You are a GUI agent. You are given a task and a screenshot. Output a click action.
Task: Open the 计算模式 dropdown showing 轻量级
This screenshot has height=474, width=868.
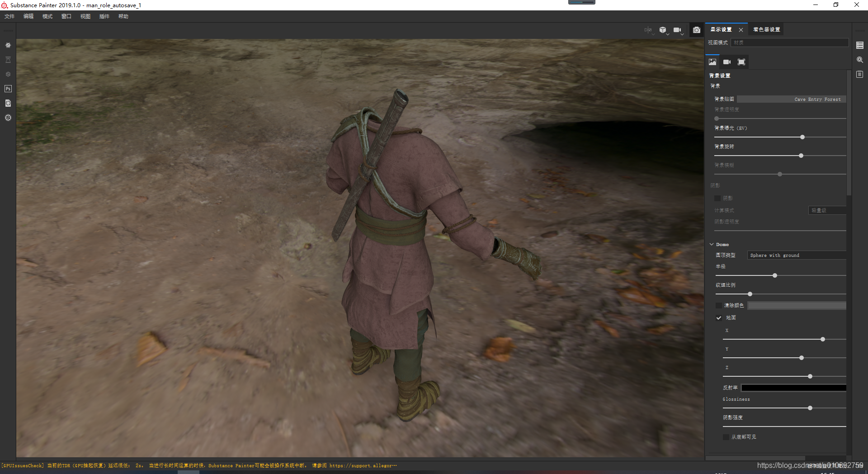pos(827,210)
